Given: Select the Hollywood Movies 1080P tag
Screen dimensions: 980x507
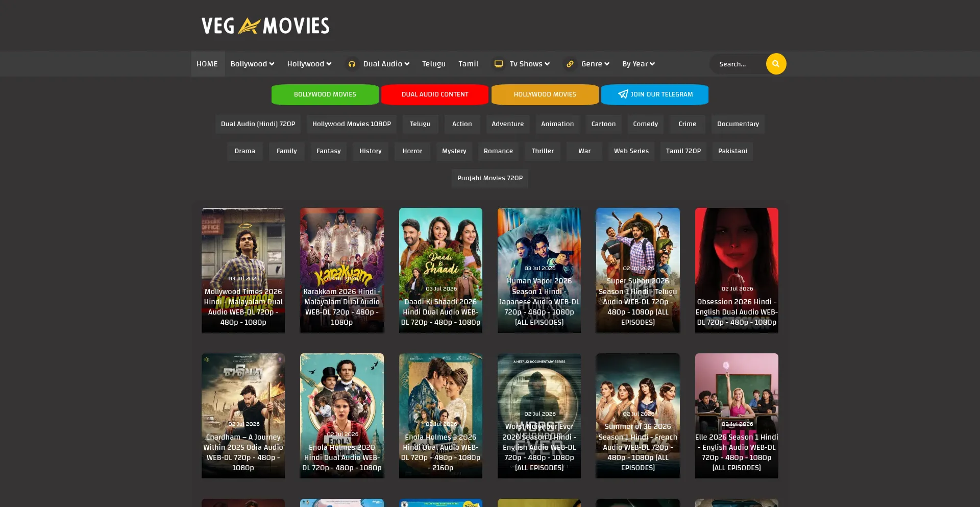Looking at the screenshot, I should [x=352, y=124].
